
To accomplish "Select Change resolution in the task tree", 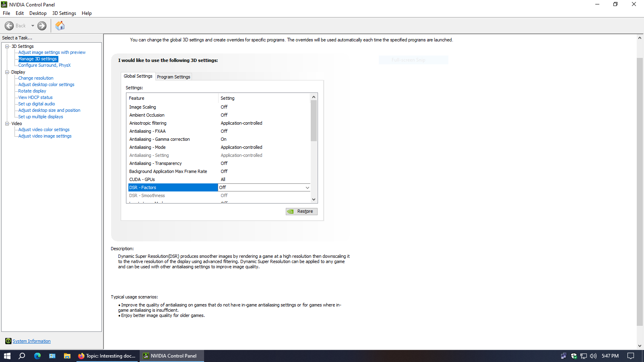I will 36,78.
